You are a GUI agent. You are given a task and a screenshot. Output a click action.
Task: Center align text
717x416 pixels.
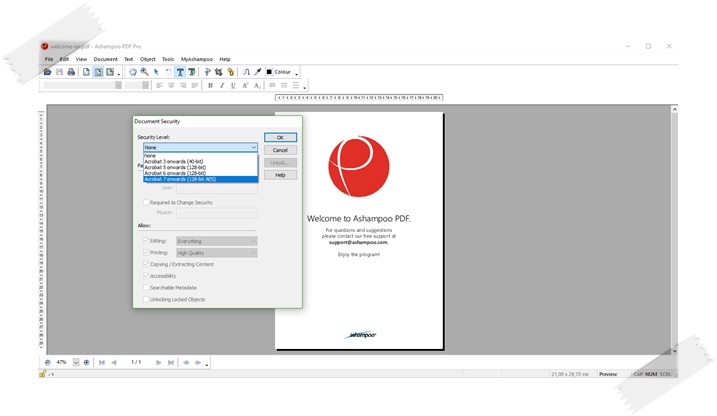click(x=171, y=85)
